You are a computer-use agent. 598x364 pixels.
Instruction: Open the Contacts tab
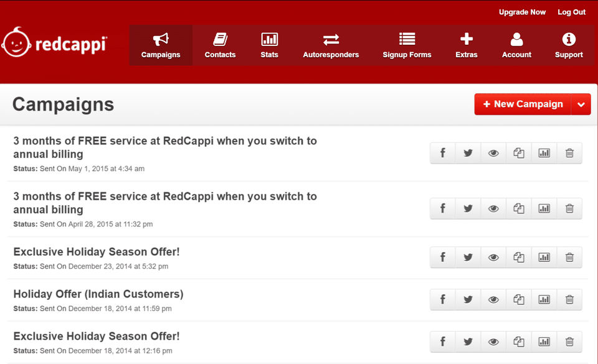coord(220,45)
